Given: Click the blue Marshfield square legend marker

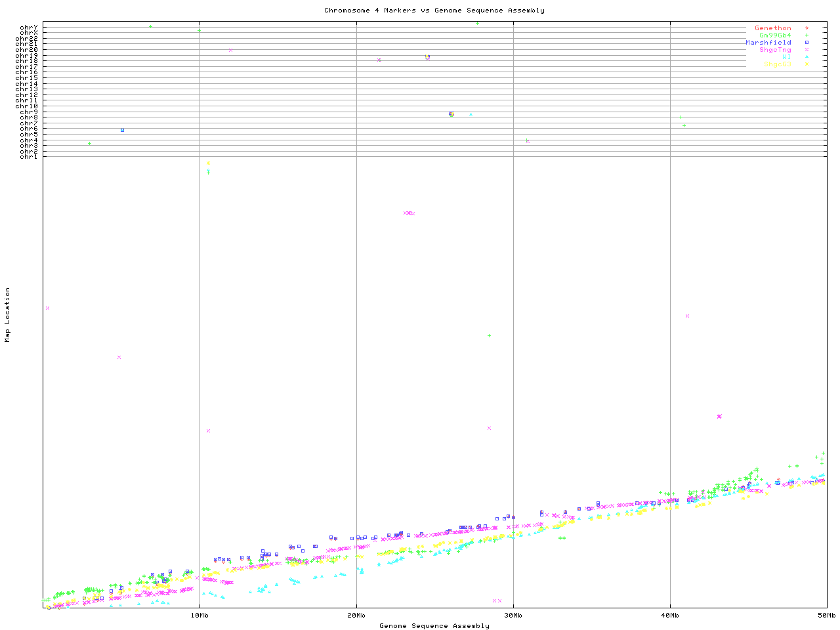Looking at the screenshot, I should point(807,43).
